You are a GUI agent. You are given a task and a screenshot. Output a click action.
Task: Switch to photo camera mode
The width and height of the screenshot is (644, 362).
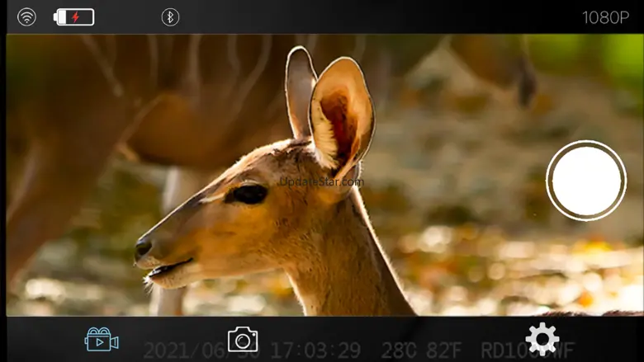[x=243, y=340]
